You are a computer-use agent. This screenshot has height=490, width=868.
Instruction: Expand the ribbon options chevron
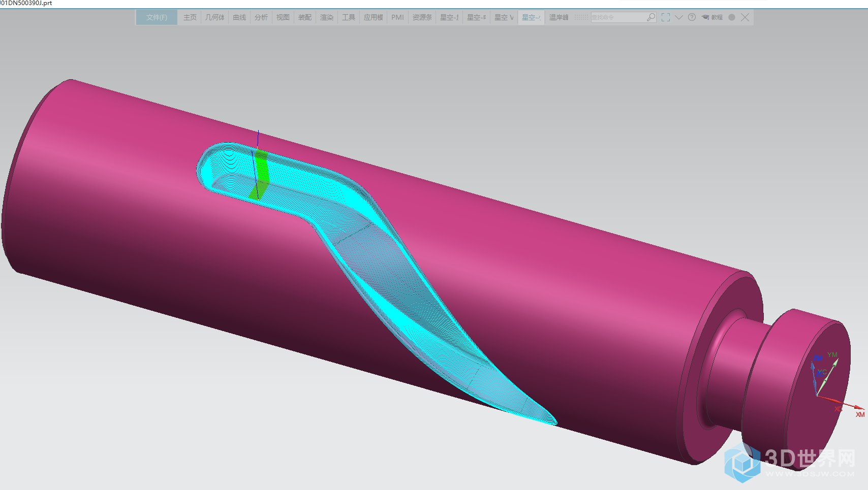pyautogui.click(x=679, y=17)
